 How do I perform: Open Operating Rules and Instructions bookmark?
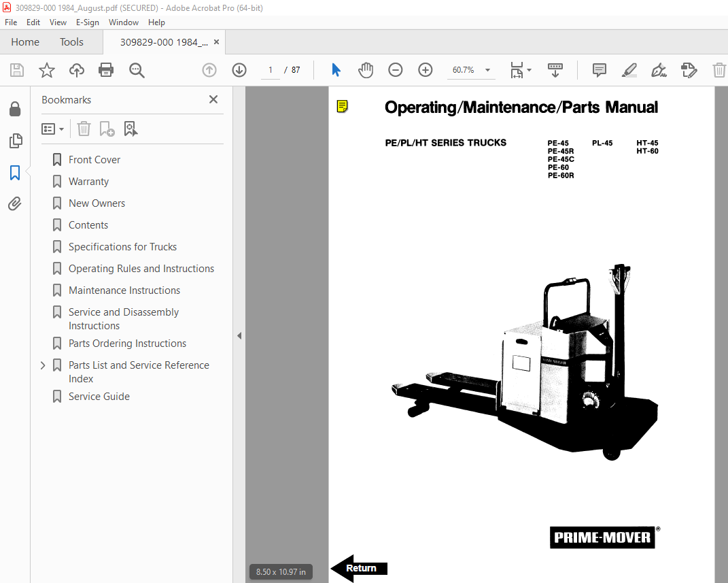tap(141, 269)
